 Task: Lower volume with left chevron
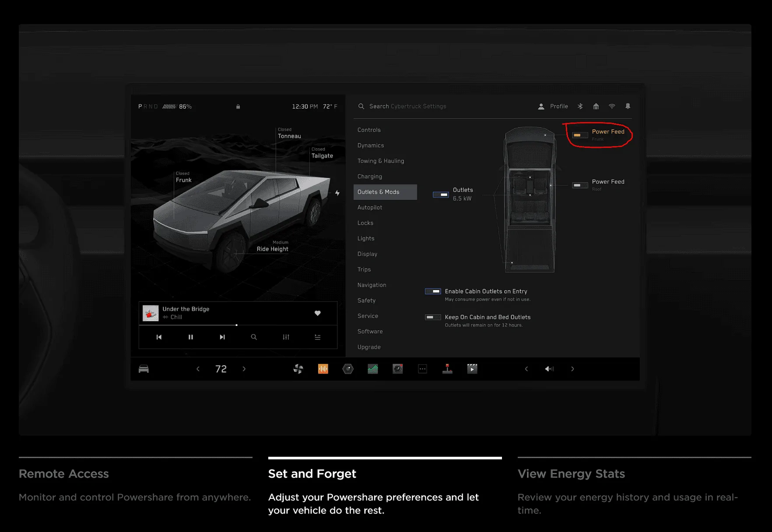pyautogui.click(x=526, y=369)
